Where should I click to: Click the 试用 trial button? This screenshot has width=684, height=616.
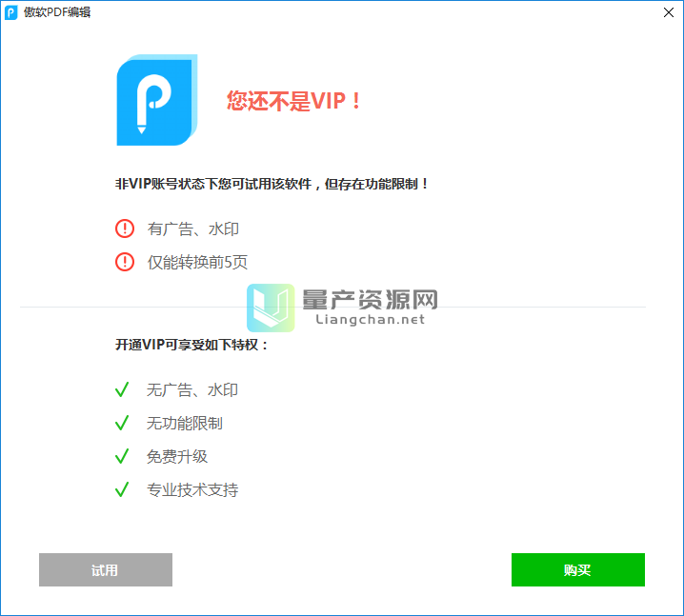pyautogui.click(x=106, y=569)
